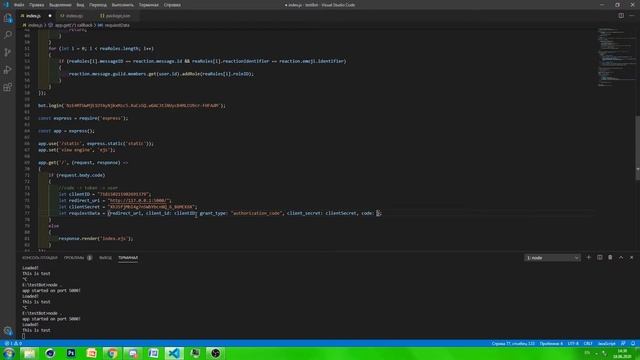The height and width of the screenshot is (360, 640).
Task: Open the Вывод panel tab
Action: [105, 258]
